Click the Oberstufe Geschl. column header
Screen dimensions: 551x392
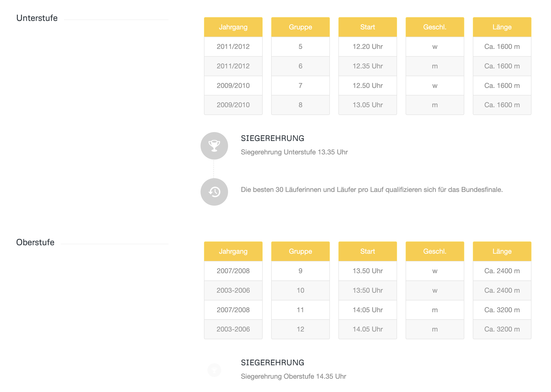click(x=435, y=251)
